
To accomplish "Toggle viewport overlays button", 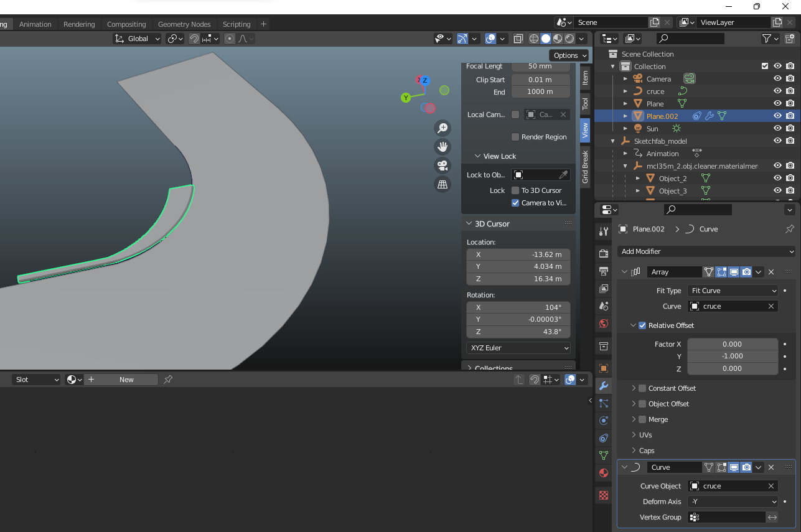I will click(490, 39).
